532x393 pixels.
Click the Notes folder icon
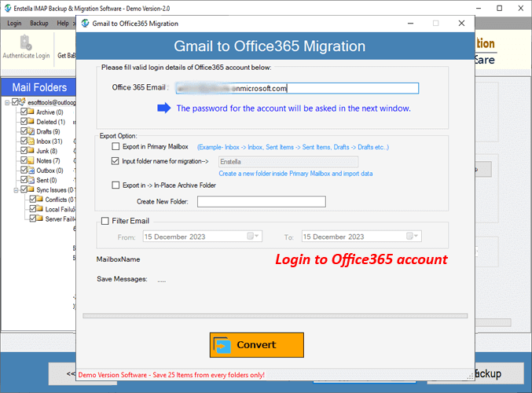(x=31, y=160)
